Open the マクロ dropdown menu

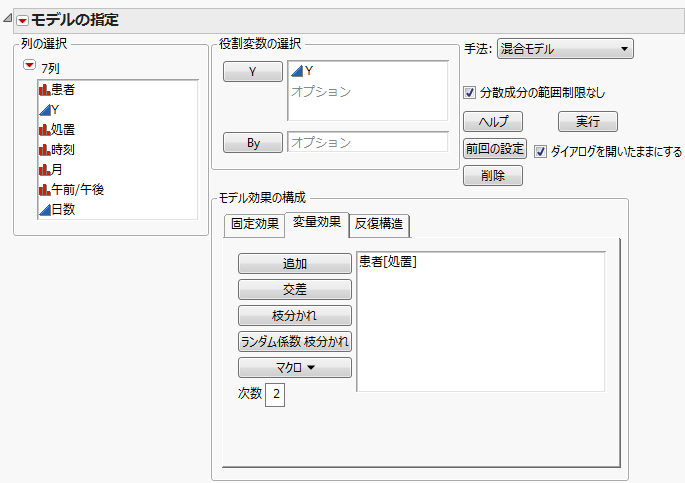(x=294, y=367)
